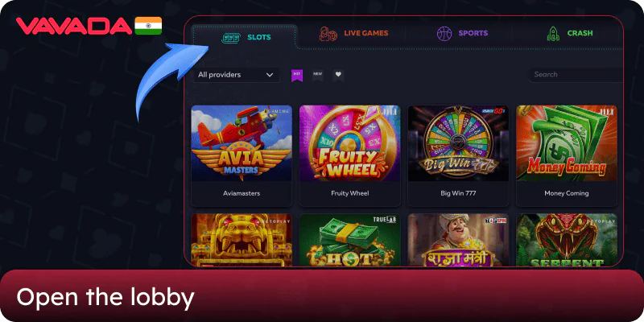644x322 pixels.
Task: Click the basketball Sports icon
Action: [x=444, y=33]
